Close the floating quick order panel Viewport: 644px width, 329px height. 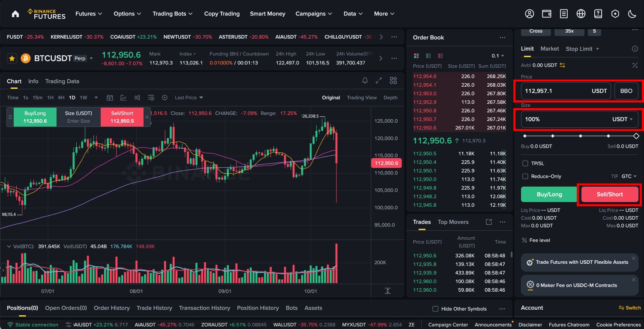pos(147,117)
